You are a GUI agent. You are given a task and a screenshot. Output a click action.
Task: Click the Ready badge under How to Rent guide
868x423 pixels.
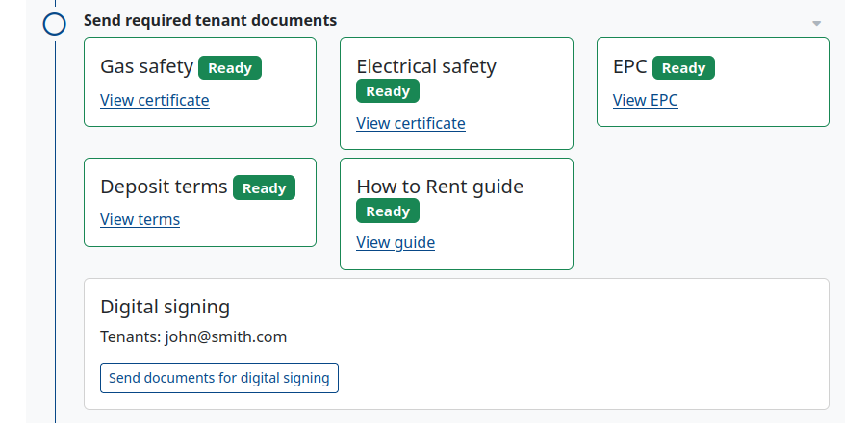point(388,211)
